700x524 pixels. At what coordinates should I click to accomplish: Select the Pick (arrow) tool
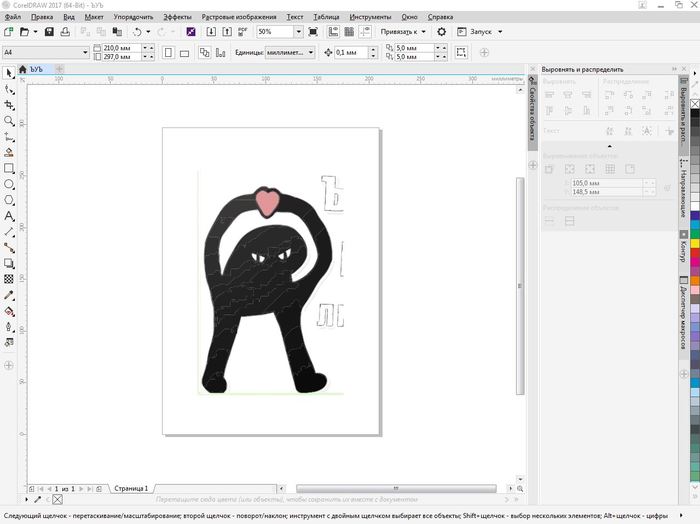tap(9, 73)
